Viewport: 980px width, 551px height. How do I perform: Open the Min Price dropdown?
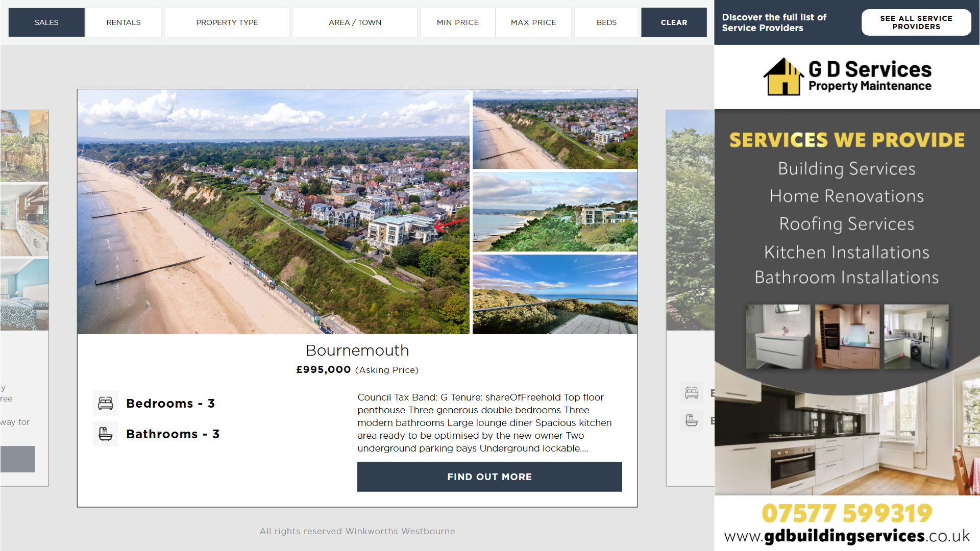pyautogui.click(x=458, y=22)
